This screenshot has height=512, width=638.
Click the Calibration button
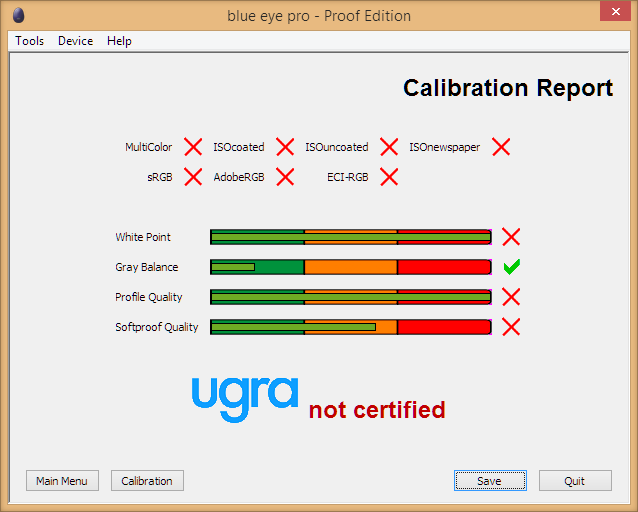click(x=147, y=481)
